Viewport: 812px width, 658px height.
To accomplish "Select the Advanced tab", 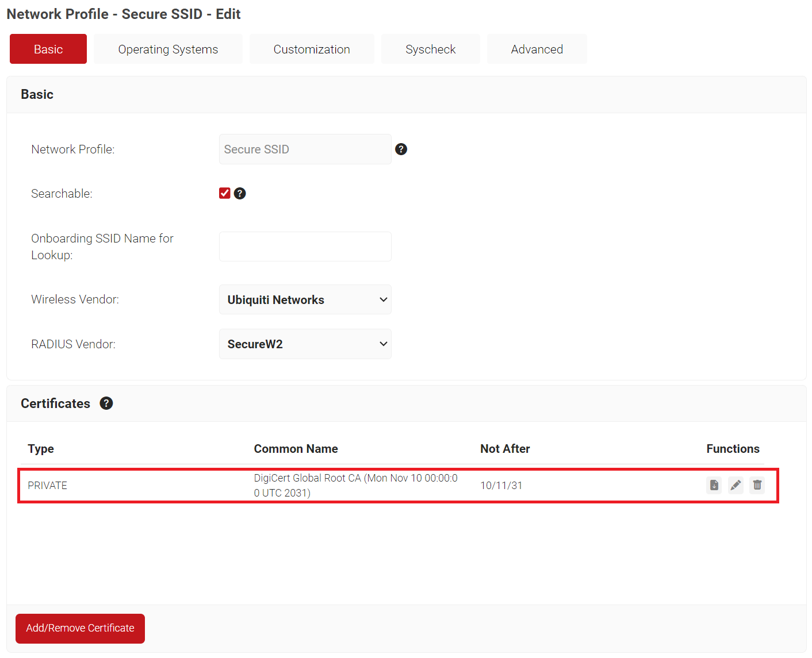I will 537,49.
